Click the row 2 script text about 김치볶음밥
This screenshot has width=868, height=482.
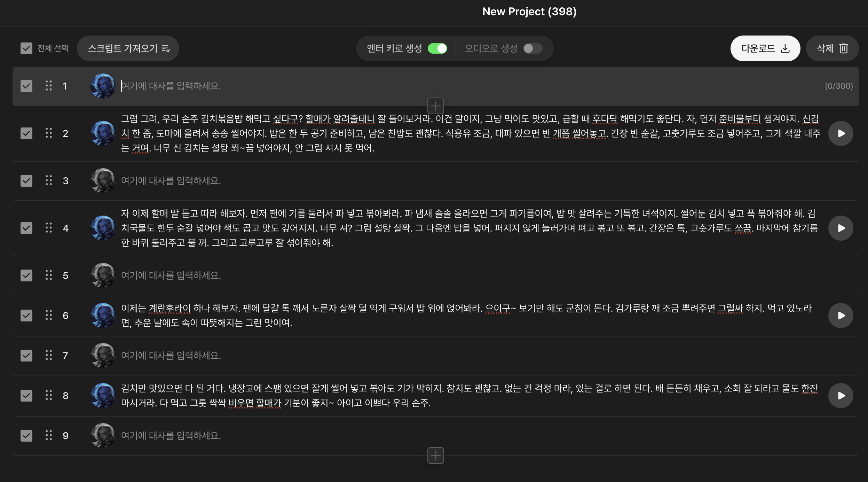[471, 133]
